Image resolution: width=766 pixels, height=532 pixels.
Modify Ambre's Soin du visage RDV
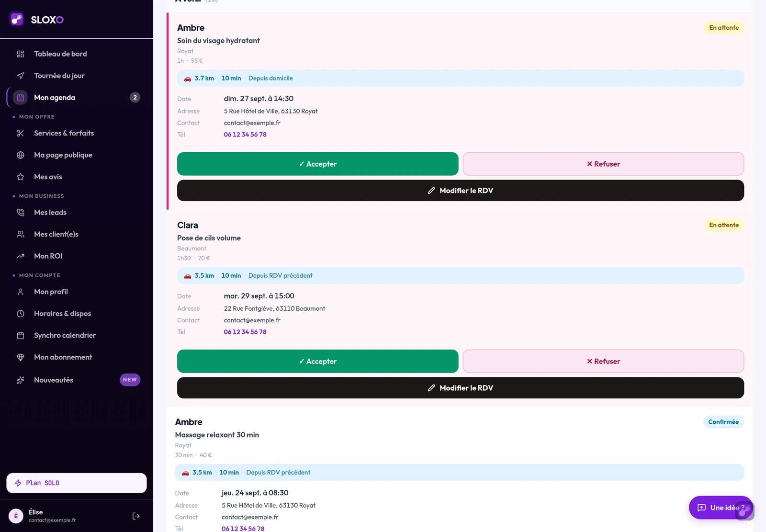coord(461,191)
